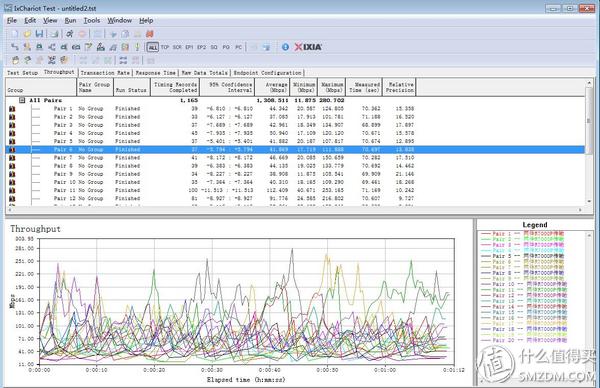Select the Pair 9 row
The image size is (600, 388).
pos(295,174)
